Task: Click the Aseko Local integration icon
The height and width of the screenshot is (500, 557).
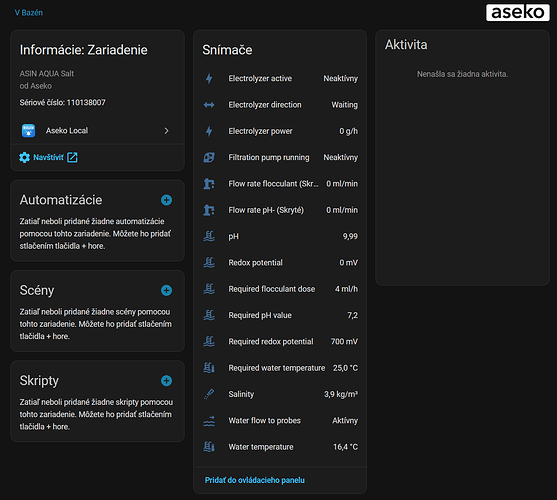Action: click(x=28, y=131)
